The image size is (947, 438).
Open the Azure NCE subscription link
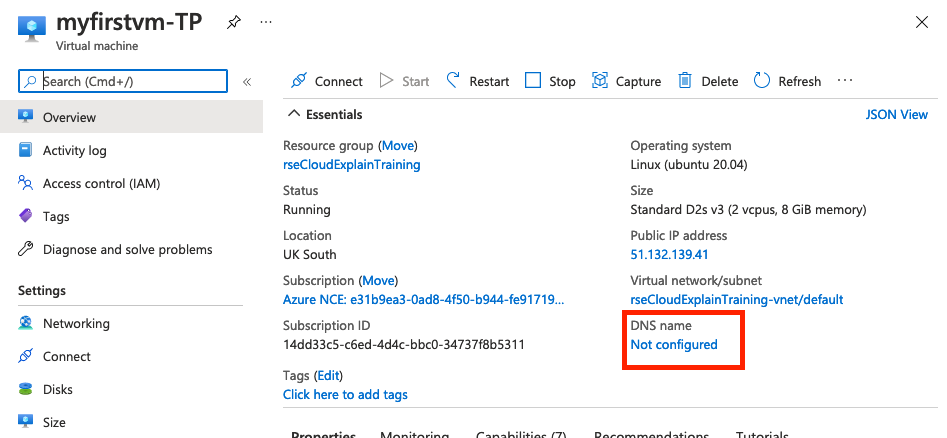click(x=423, y=300)
